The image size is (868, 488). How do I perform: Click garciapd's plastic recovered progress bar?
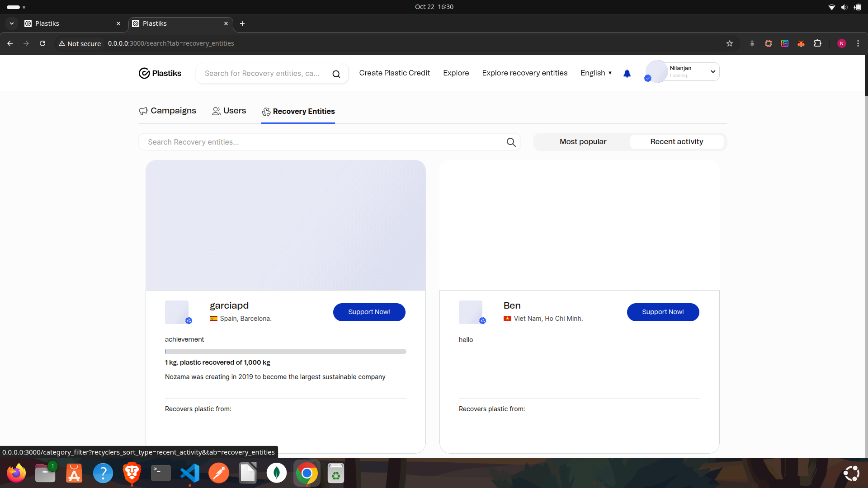point(285,352)
